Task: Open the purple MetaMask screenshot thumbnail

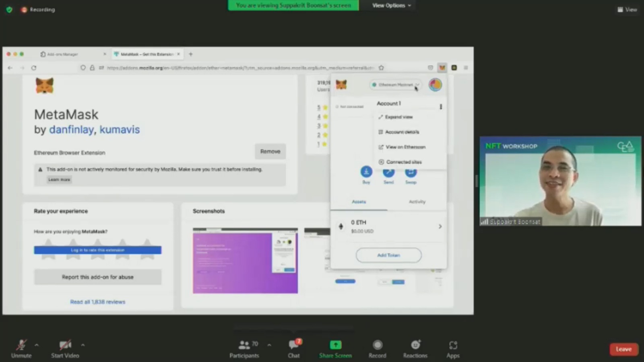Action: pyautogui.click(x=245, y=261)
